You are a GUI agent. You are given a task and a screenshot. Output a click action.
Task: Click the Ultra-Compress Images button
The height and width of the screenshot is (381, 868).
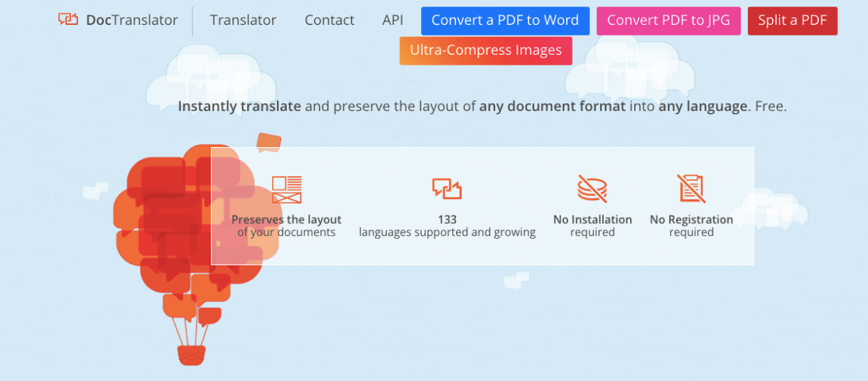(x=486, y=50)
